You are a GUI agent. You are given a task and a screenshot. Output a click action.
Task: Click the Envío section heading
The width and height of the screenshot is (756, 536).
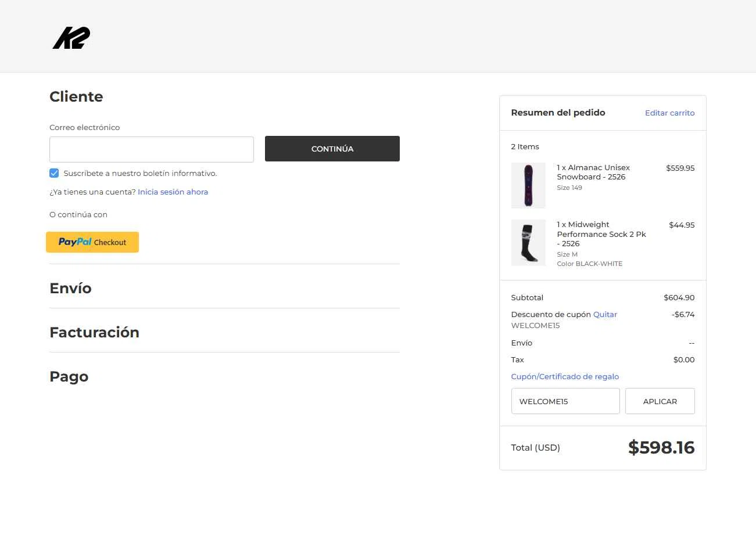point(70,288)
